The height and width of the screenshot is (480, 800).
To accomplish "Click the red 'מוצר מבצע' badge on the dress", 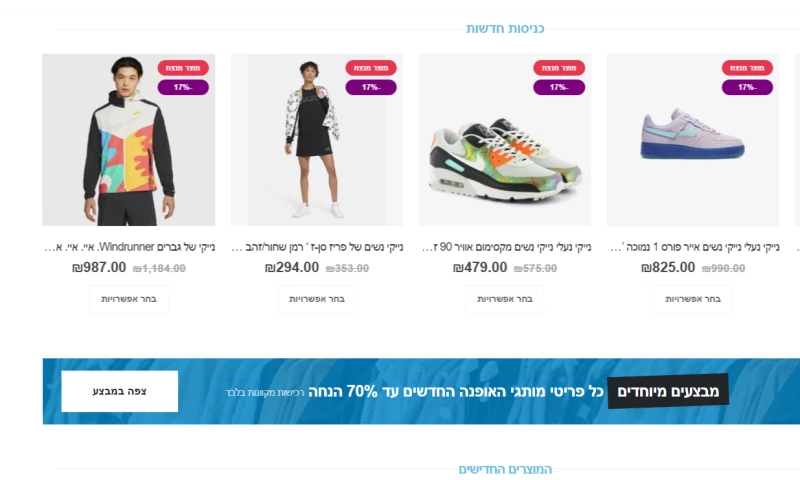I will click(x=371, y=68).
